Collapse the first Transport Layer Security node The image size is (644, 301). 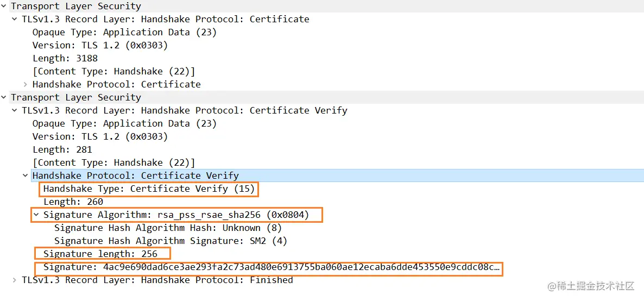tap(4, 7)
